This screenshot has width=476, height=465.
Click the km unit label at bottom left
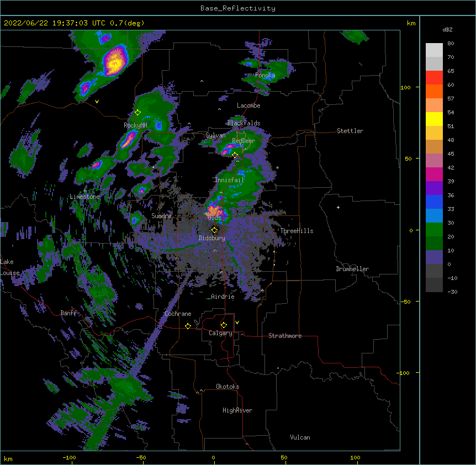click(x=8, y=458)
